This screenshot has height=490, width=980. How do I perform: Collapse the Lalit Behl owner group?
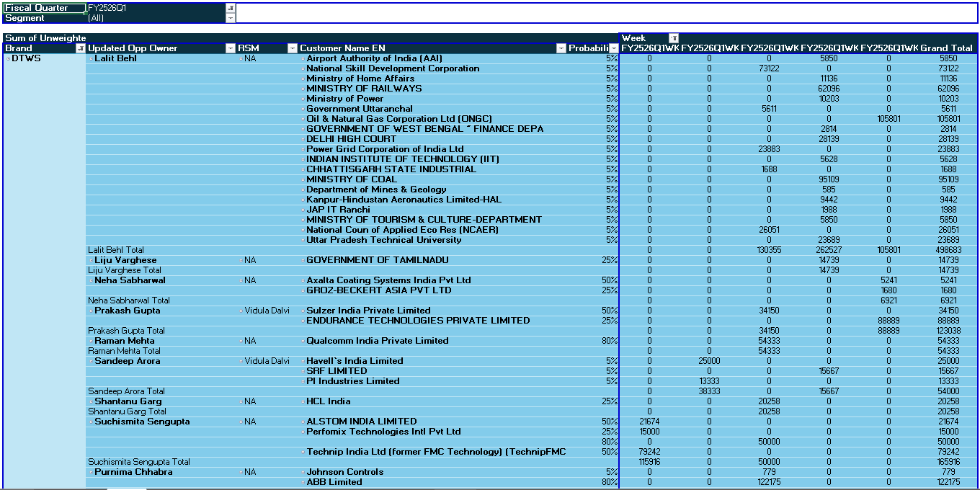click(x=91, y=58)
